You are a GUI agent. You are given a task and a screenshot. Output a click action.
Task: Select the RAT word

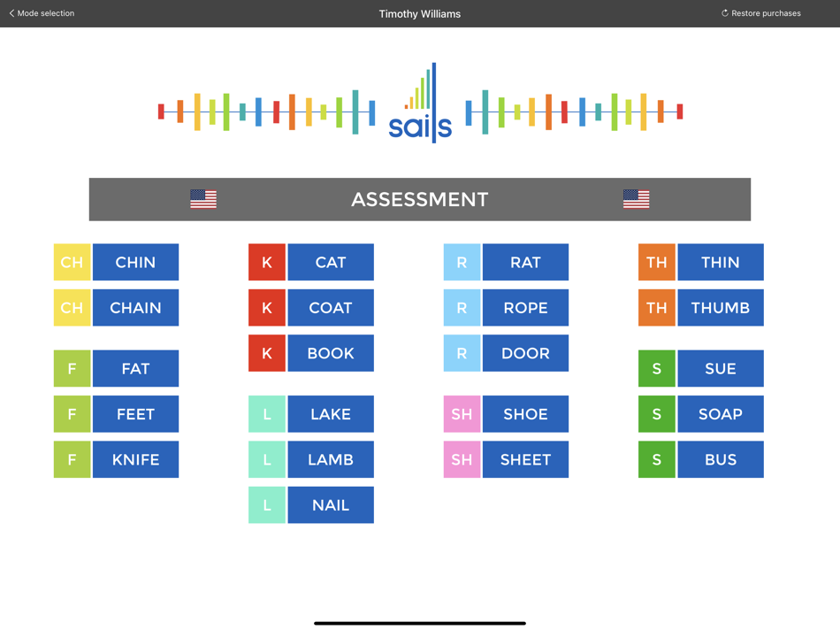pos(525,262)
